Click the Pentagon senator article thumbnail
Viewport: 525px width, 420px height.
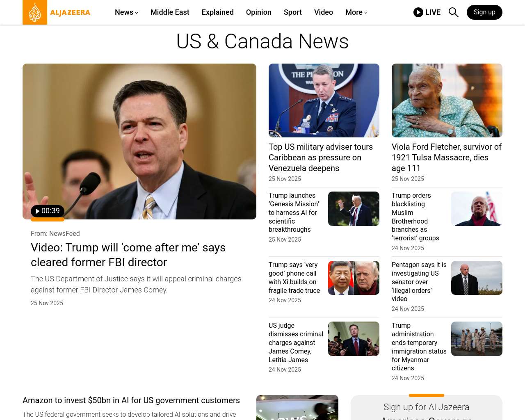(x=477, y=278)
